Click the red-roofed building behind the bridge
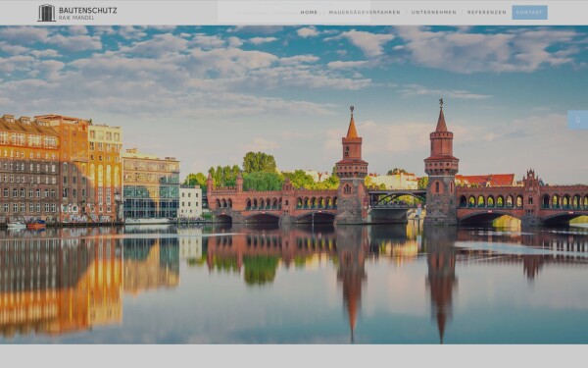 pyautogui.click(x=485, y=181)
